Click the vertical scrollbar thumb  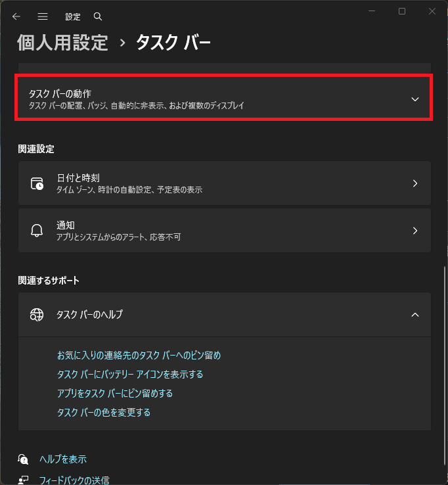click(445, 365)
